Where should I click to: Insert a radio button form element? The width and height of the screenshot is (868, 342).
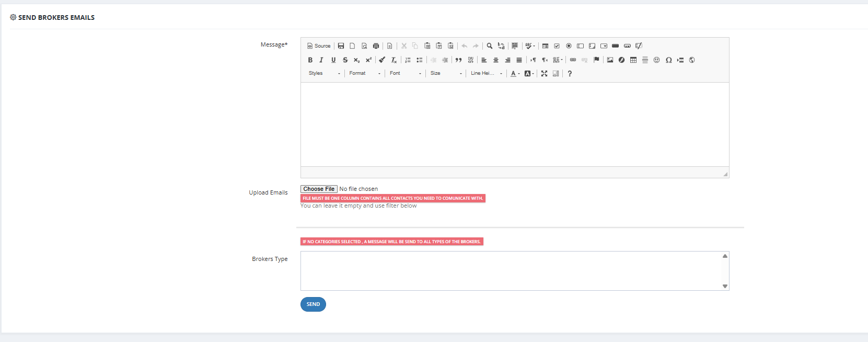click(569, 46)
